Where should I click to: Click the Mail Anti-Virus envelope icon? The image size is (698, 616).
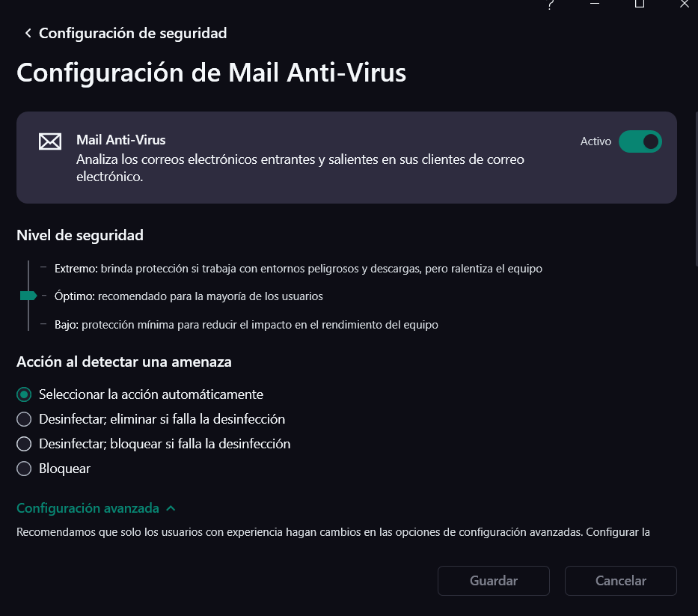50,141
